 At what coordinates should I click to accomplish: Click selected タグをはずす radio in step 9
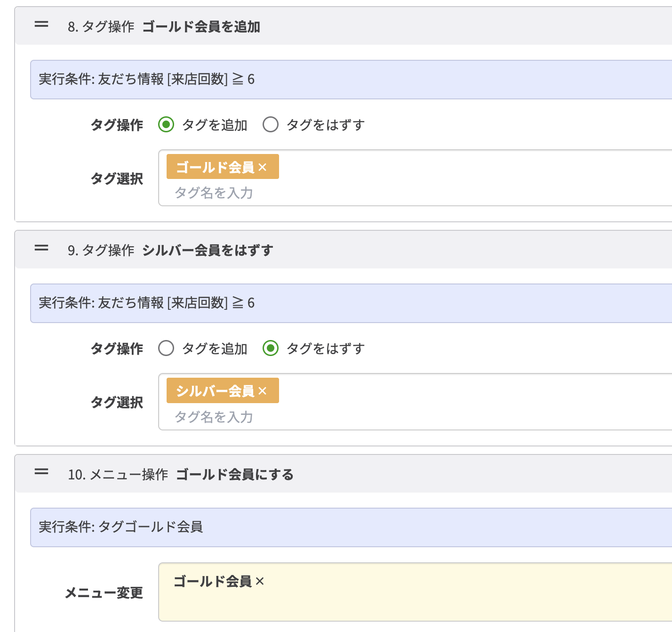(271, 348)
